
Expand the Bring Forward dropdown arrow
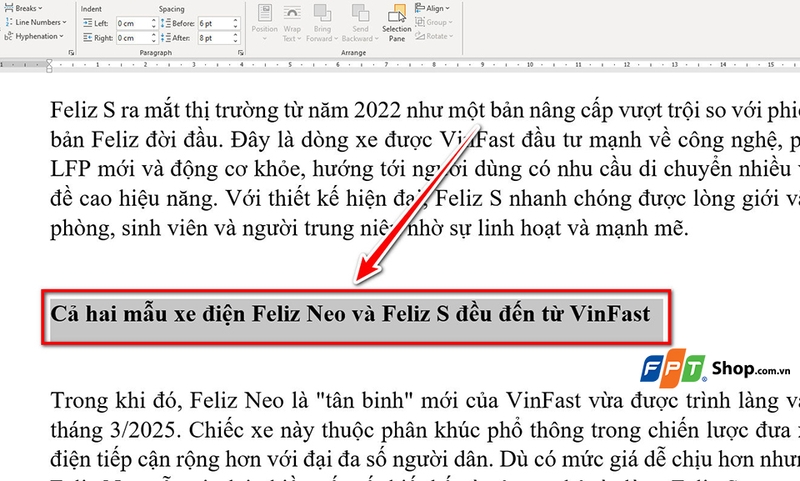coord(336,39)
